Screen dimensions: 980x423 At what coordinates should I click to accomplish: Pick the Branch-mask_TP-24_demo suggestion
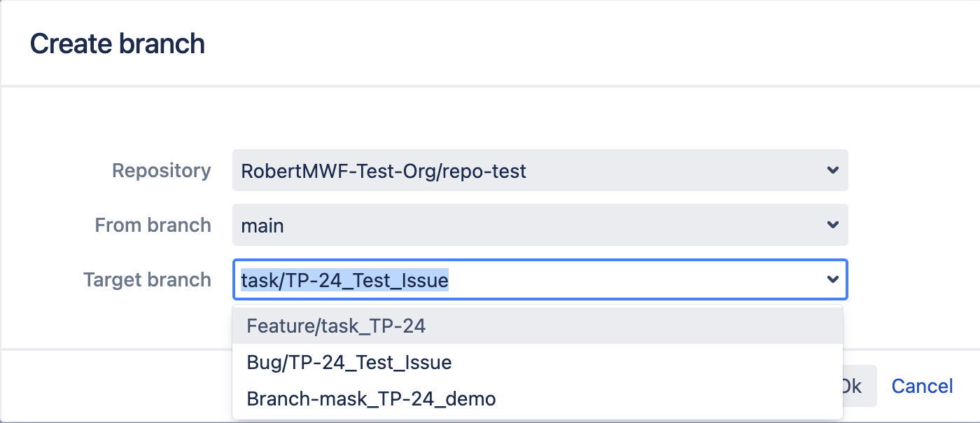[x=371, y=399]
